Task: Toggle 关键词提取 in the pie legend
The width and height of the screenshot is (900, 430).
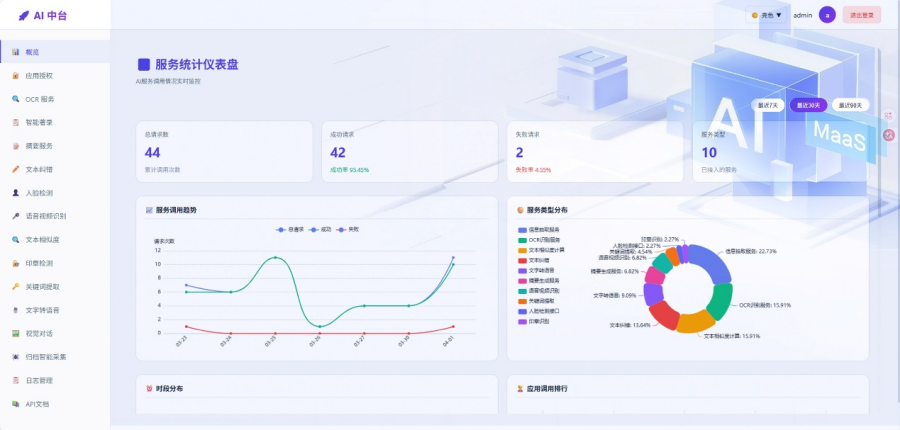Action: pyautogui.click(x=537, y=300)
